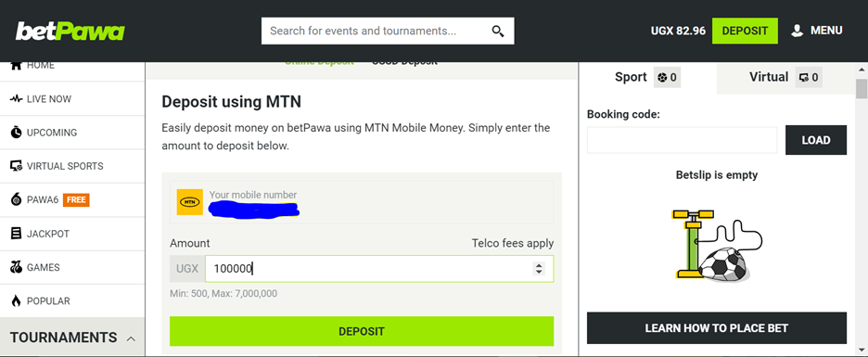
Task: Click the Popular flame icon
Action: (16, 301)
